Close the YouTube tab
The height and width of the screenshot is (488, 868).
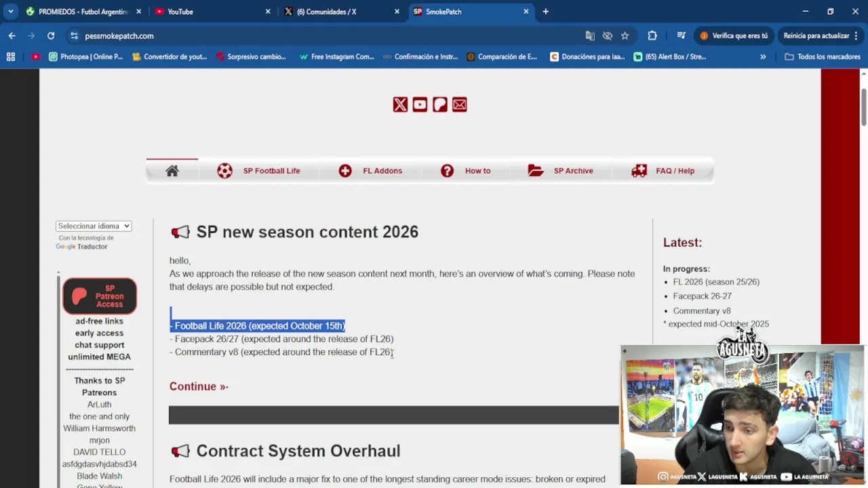click(x=268, y=12)
